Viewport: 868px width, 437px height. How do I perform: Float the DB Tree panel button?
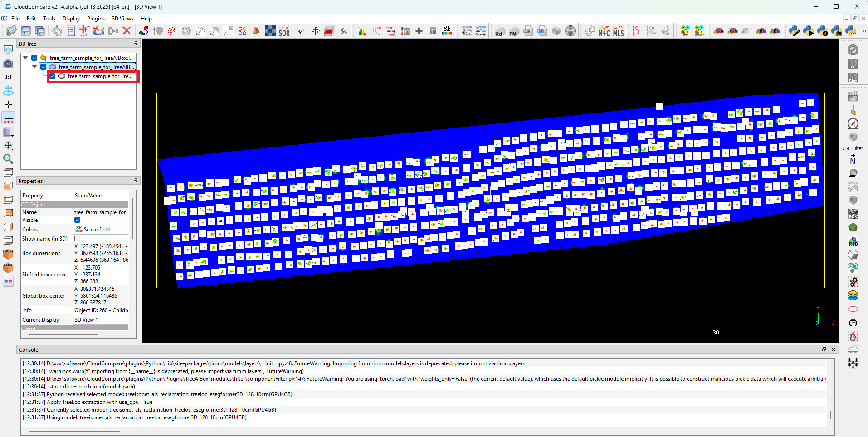coord(136,44)
